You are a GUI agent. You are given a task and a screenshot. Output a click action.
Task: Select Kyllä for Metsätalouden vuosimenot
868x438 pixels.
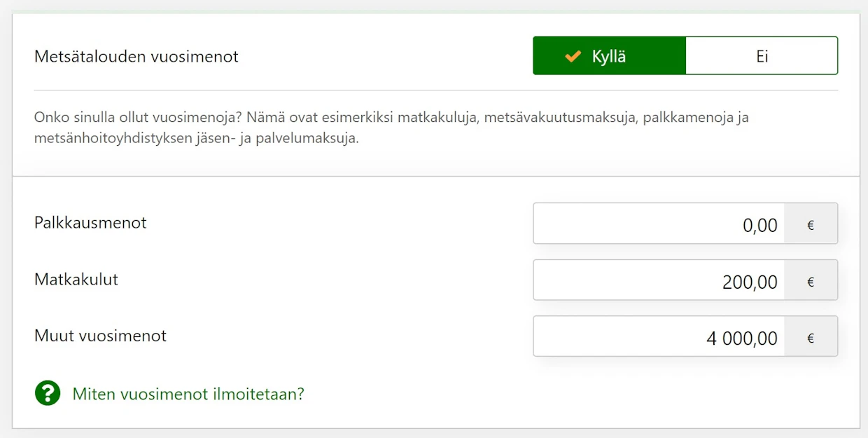click(609, 56)
